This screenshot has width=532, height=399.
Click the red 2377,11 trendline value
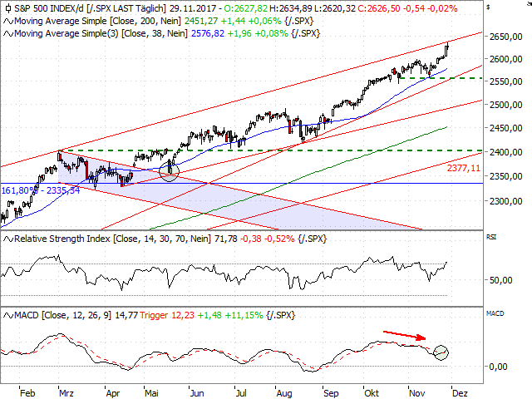(464, 168)
